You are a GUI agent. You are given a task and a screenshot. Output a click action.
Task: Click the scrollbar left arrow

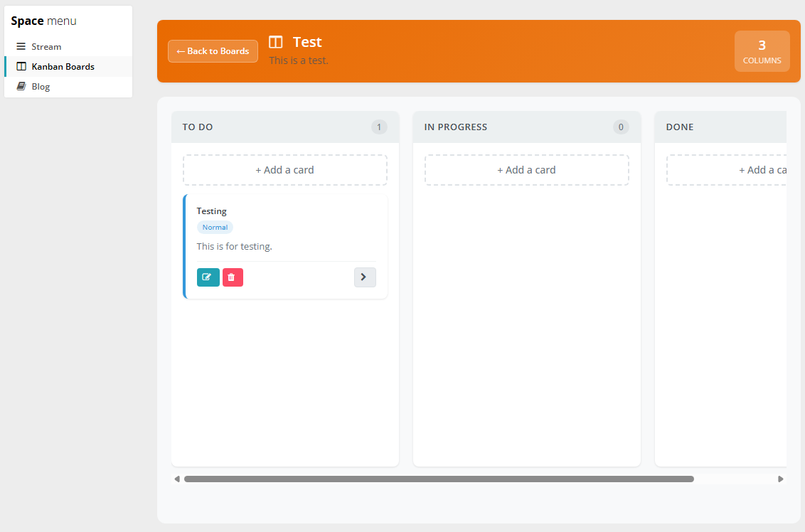point(177,479)
